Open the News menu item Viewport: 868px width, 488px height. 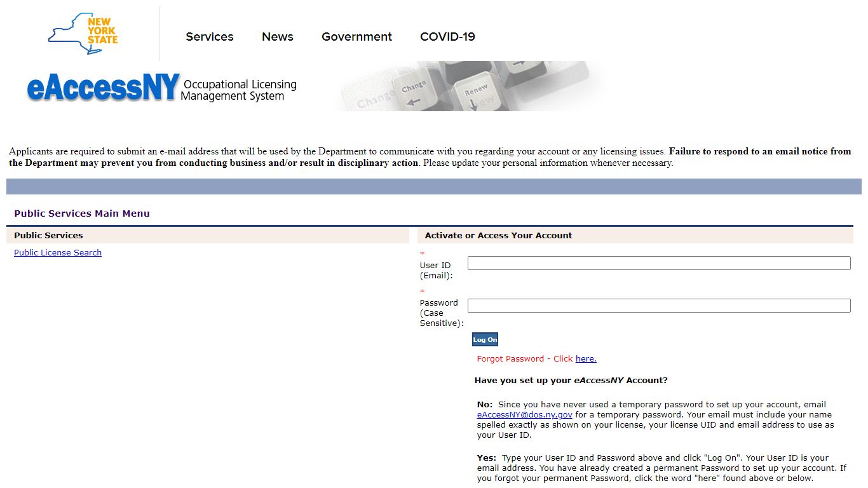click(x=278, y=37)
